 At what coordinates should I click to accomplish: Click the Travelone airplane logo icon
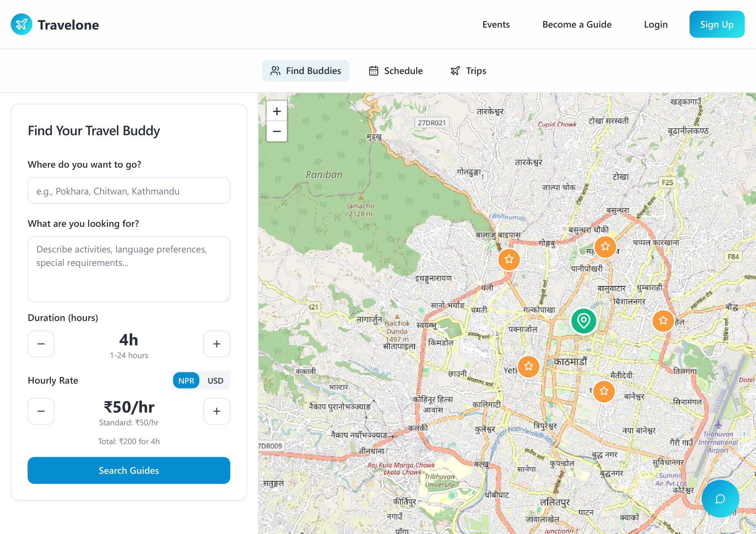click(21, 24)
